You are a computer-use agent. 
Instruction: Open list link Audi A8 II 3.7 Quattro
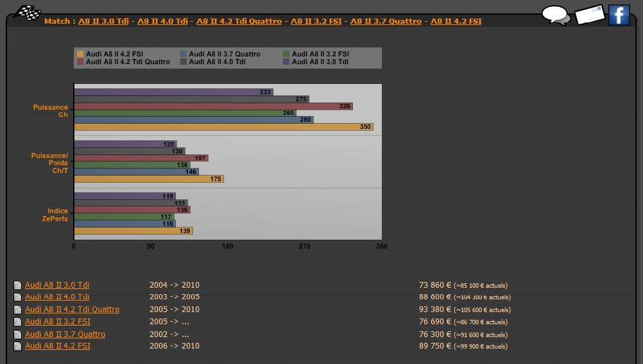tap(65, 335)
